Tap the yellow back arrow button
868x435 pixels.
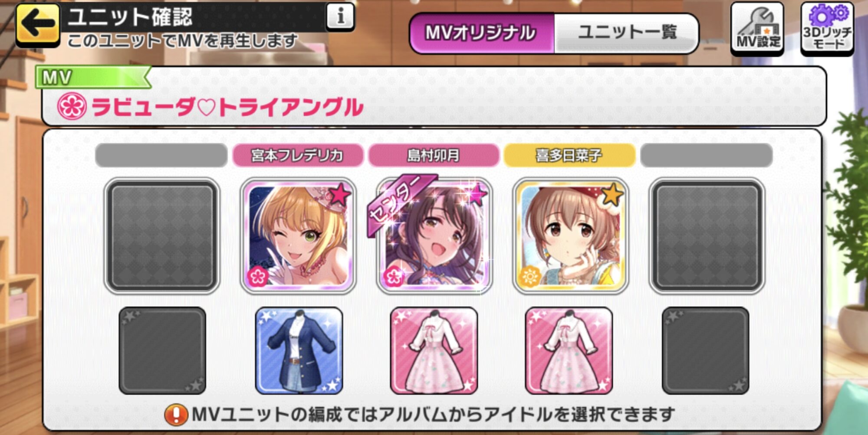point(38,25)
